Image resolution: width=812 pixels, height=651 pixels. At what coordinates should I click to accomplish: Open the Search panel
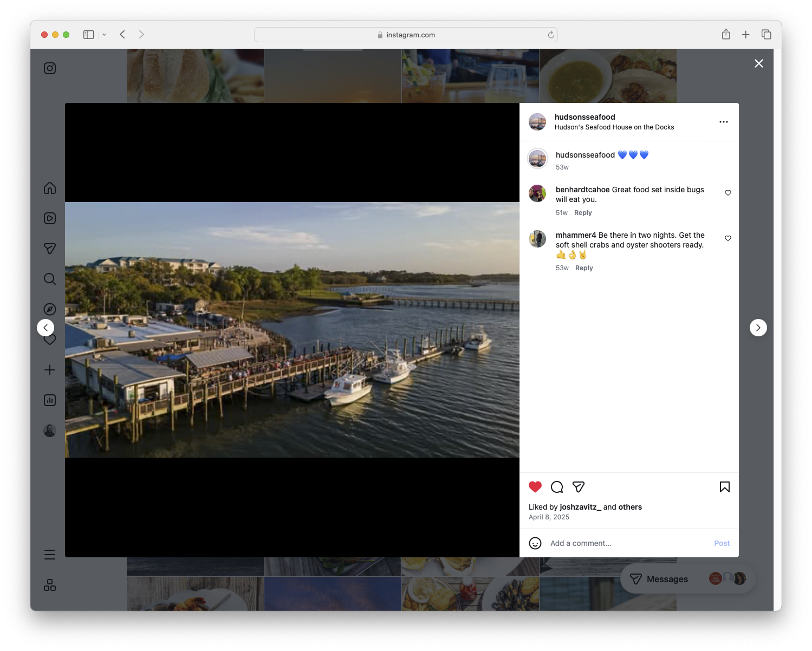tap(49, 278)
